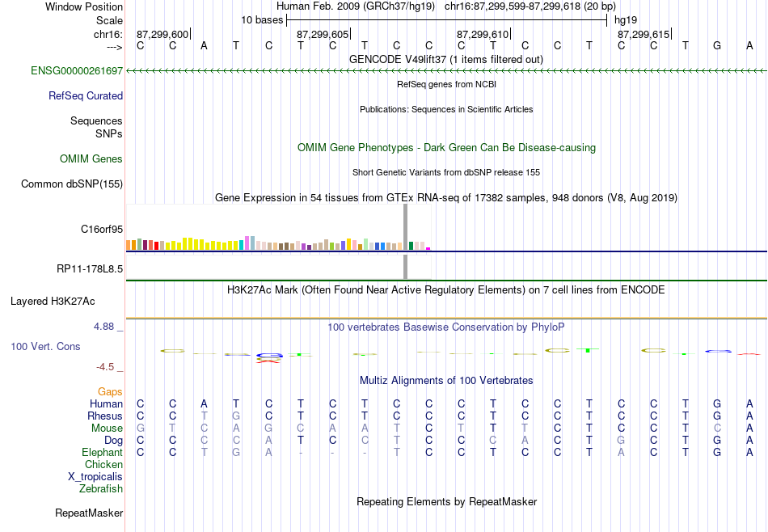
Task: Select the X_tropicalis species row label
Action: pos(95,477)
